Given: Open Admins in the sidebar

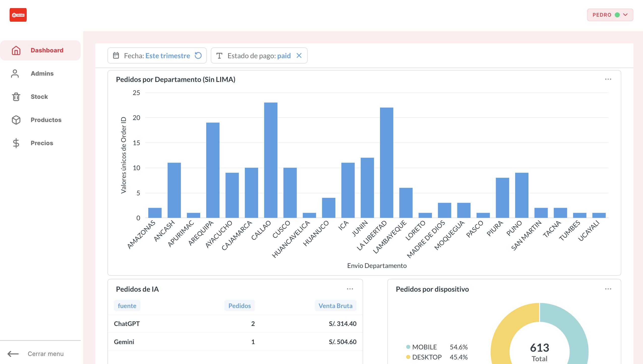Looking at the screenshot, I should click(40, 74).
